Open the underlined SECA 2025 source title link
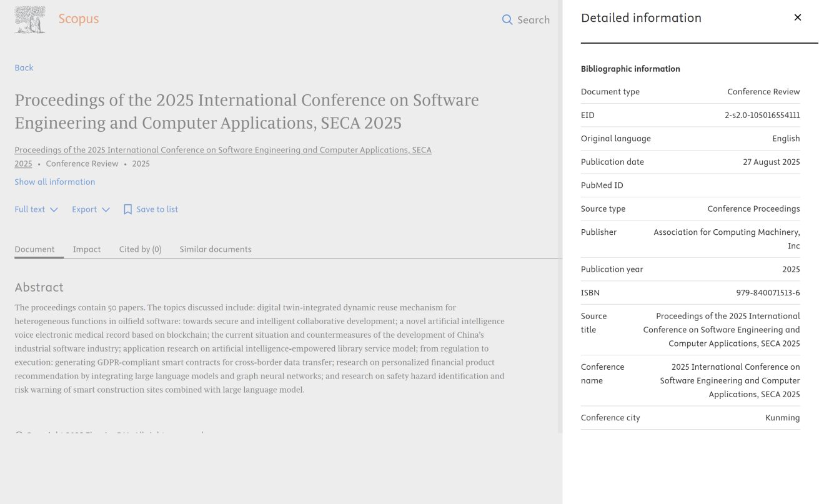Image resolution: width=819 pixels, height=504 pixels. point(222,151)
